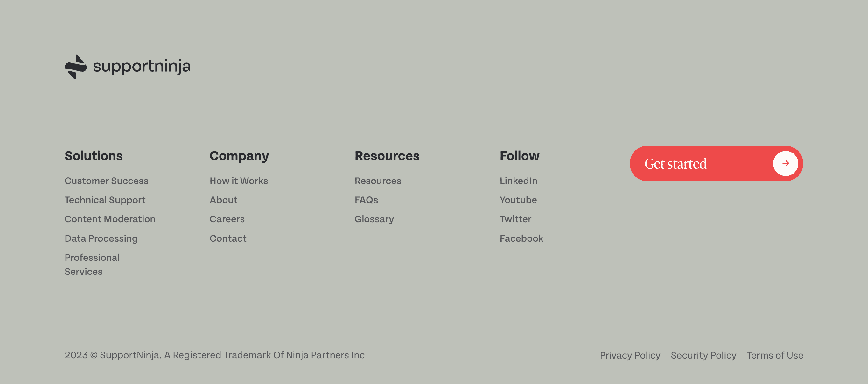Open the Careers link
The height and width of the screenshot is (384, 868).
(x=227, y=219)
